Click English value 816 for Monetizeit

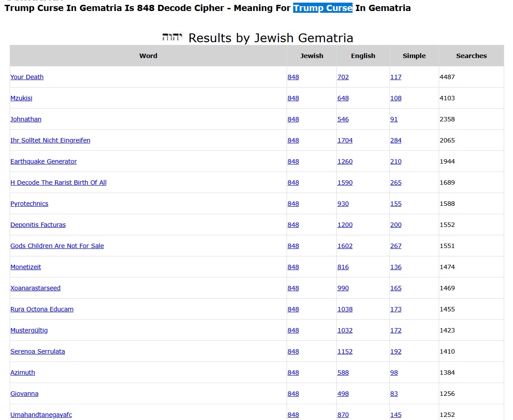pos(343,267)
